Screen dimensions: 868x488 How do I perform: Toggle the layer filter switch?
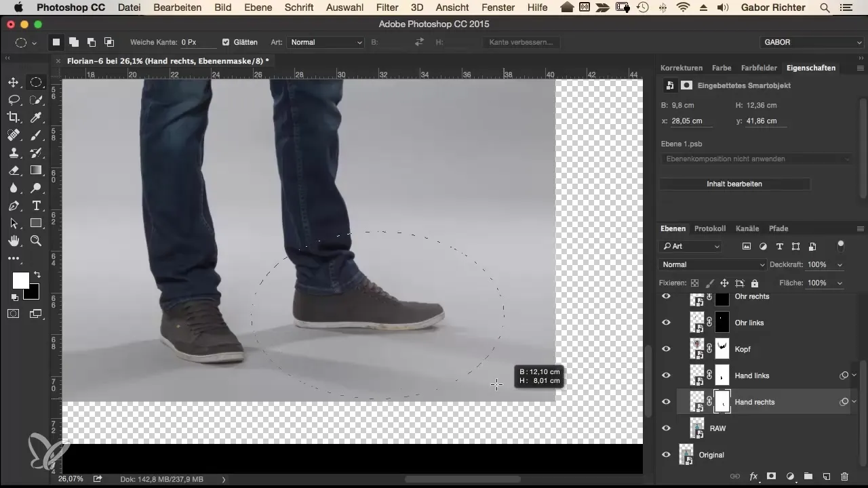[842, 245]
